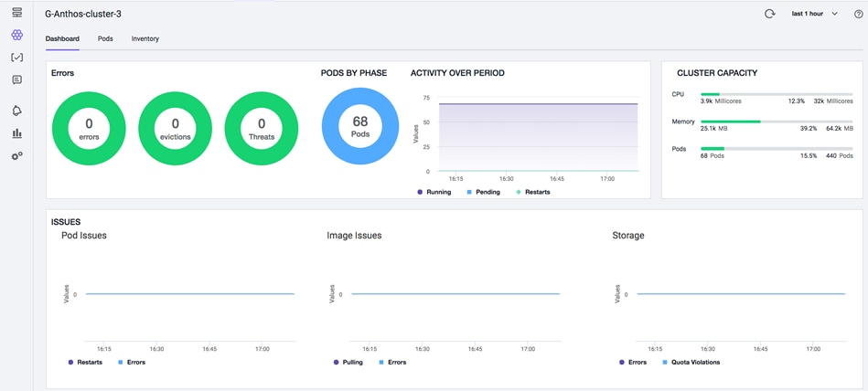
Task: Open the alerts bell sidebar icon
Action: pos(17,111)
